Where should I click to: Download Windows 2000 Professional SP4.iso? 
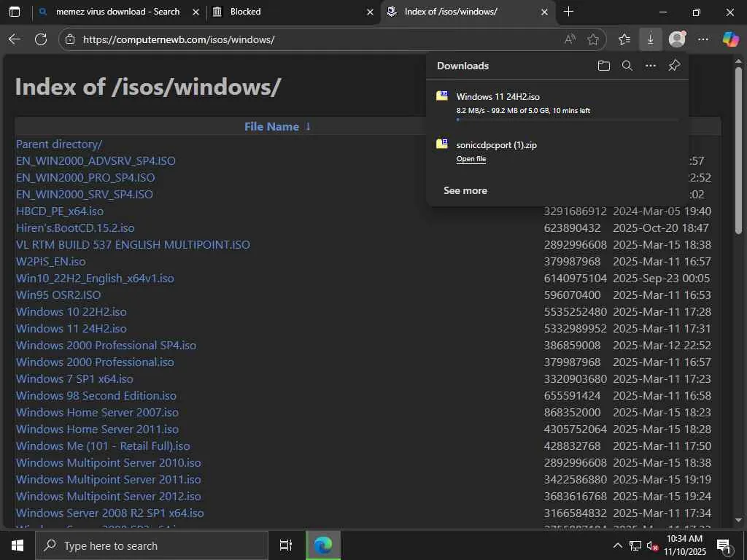(106, 345)
